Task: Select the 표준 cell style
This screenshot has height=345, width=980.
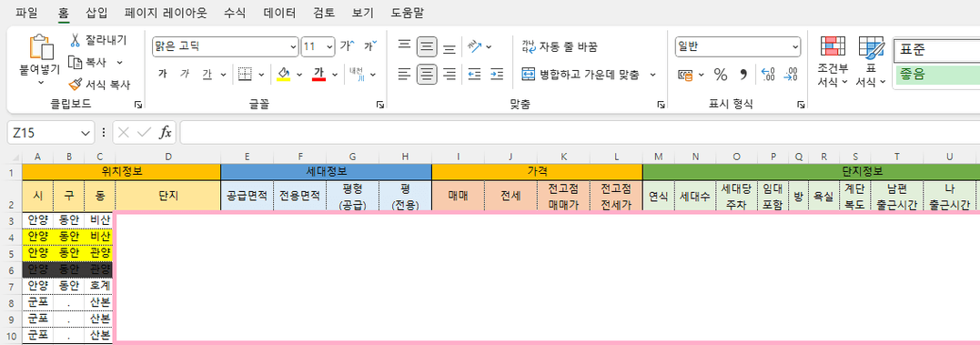Action: coord(937,49)
